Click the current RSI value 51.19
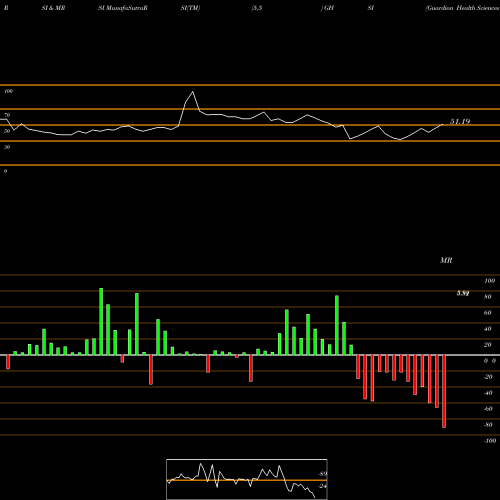Image resolution: width=500 pixels, height=500 pixels. click(x=460, y=122)
